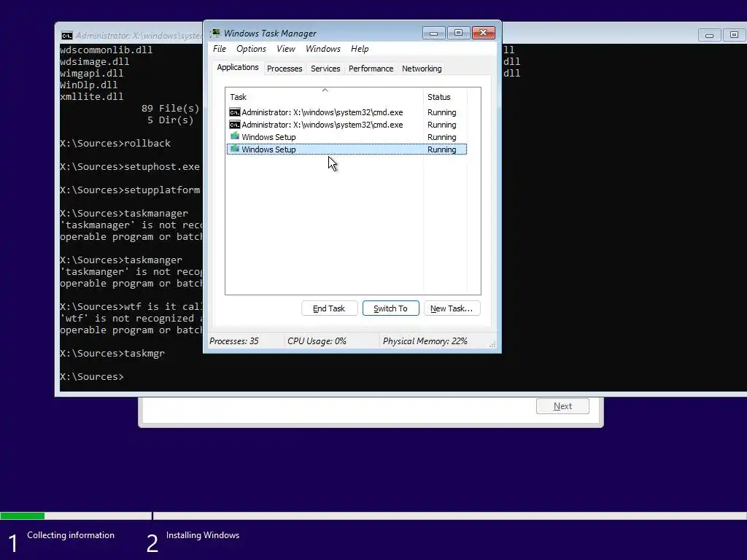Screen dimensions: 747x560
Task: Click the X:\Sources>taskmgr line in cmd
Action: [x=112, y=354]
